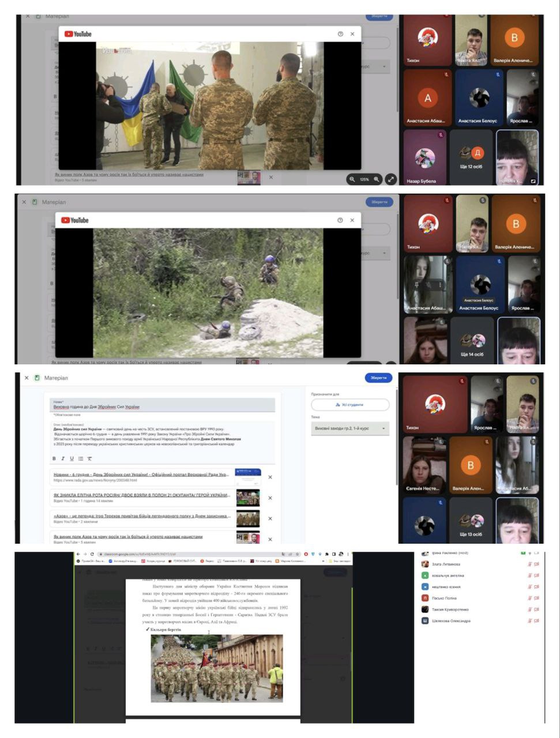Viewport: 560px width, 738px height.
Task: Open the Виховні заходи гр.2 topic dropdown
Action: (x=350, y=428)
